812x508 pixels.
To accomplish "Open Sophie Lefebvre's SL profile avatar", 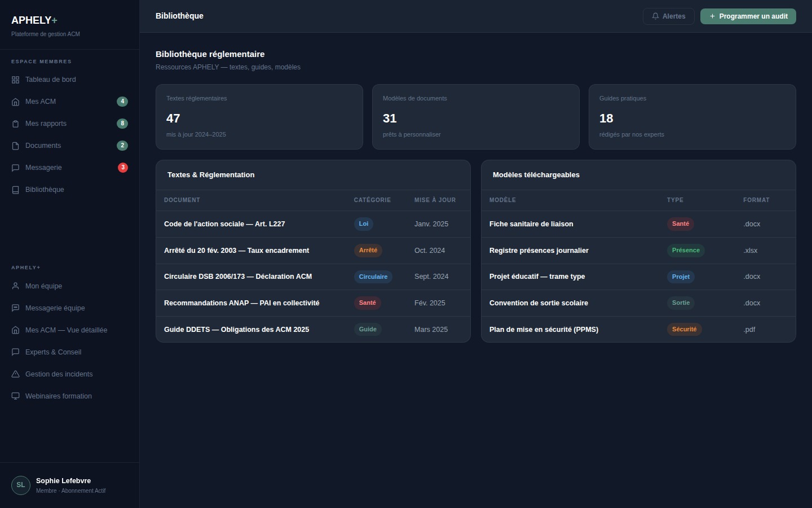I will (x=21, y=485).
